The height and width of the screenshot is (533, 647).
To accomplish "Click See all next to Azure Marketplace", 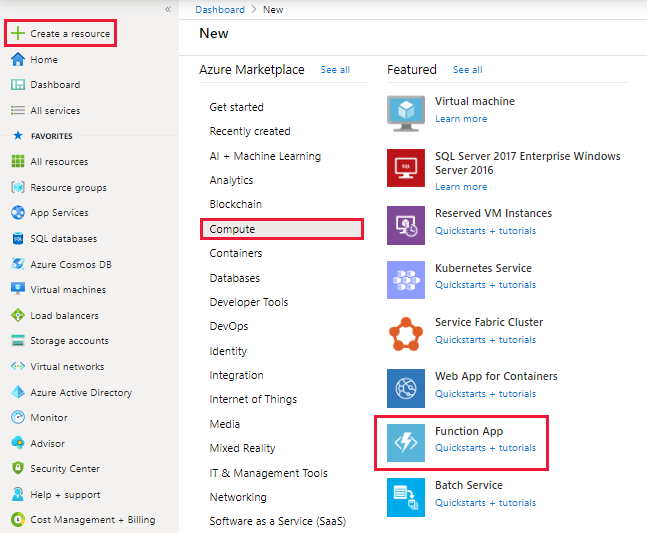I will coord(335,70).
